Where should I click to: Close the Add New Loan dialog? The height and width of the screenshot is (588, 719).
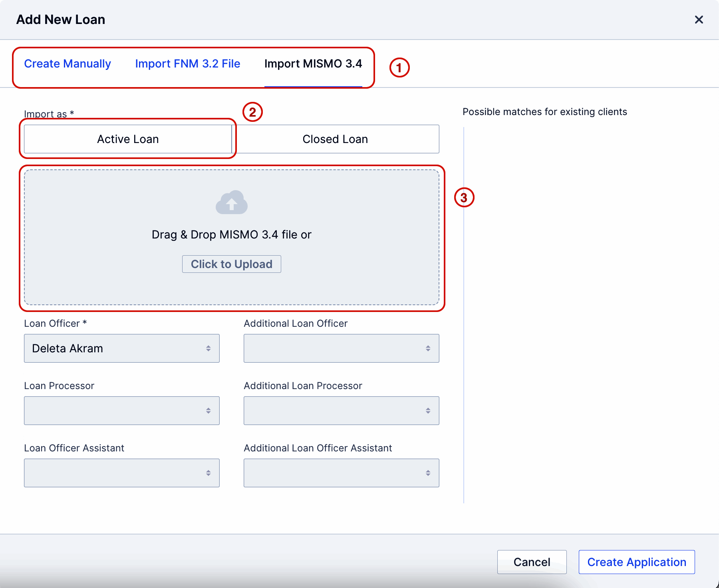699,20
